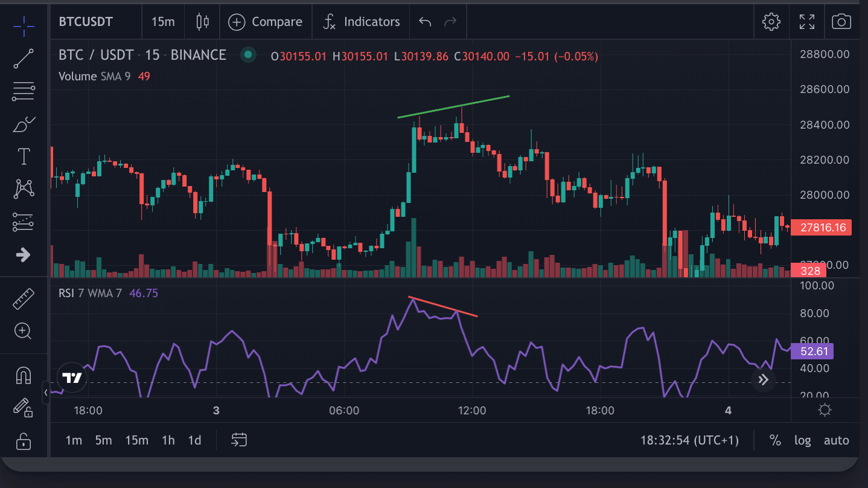The height and width of the screenshot is (488, 868).
Task: Select the brush drawing tool
Action: [x=24, y=124]
